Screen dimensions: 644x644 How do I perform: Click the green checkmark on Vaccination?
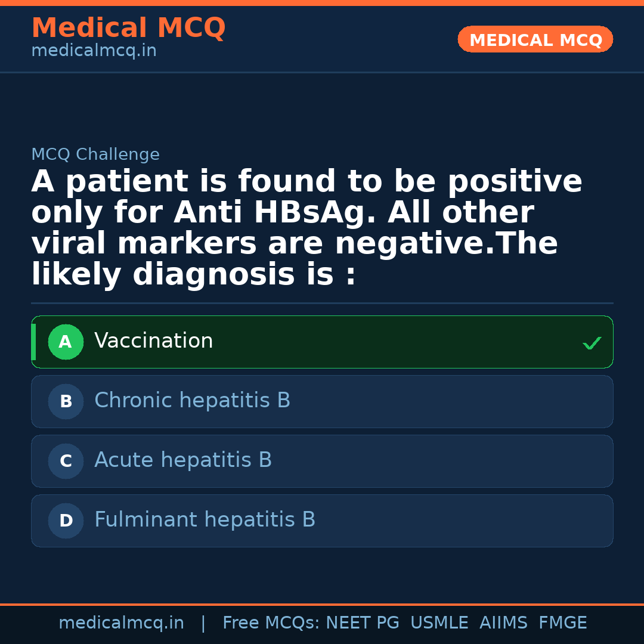click(x=592, y=343)
